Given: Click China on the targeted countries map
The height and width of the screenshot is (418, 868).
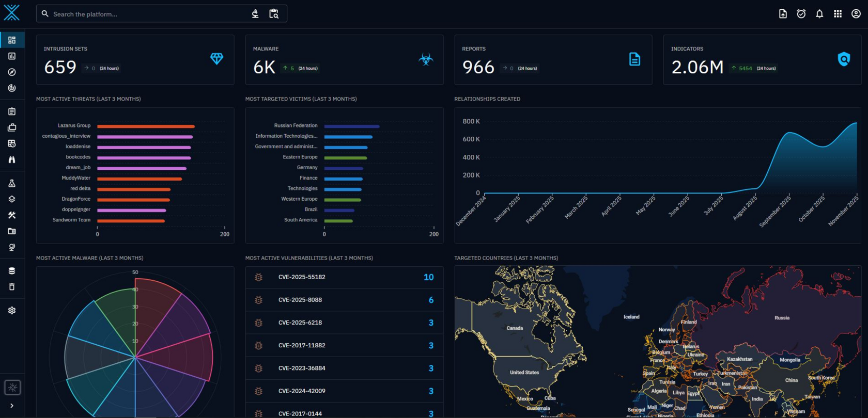Looking at the screenshot, I should pyautogui.click(x=791, y=380).
